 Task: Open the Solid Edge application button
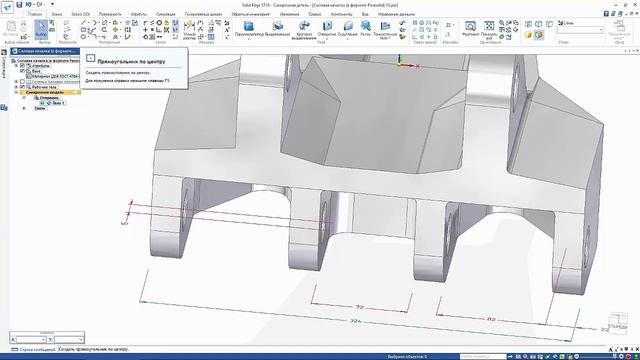7,7
